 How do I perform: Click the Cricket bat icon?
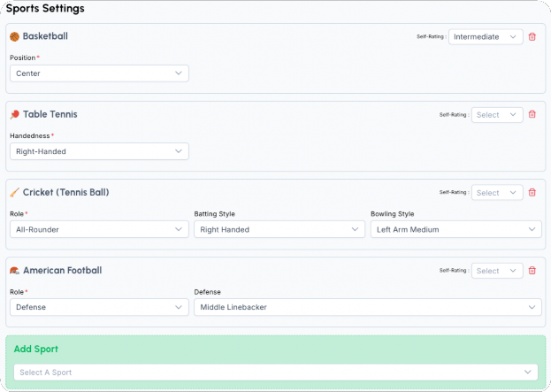coord(14,193)
